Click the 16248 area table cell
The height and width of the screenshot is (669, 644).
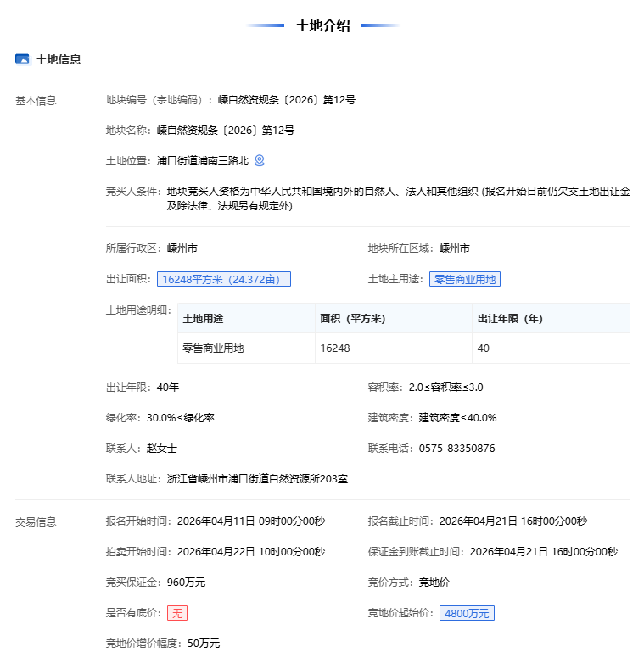[334, 348]
